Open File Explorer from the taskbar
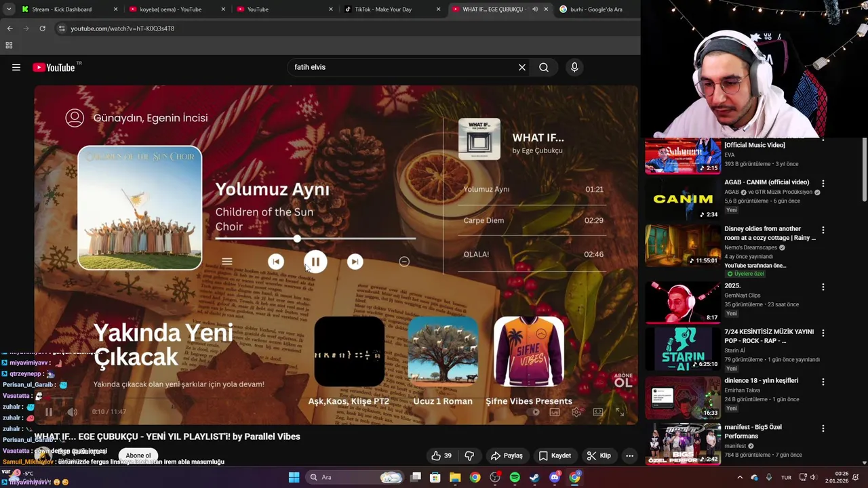 [455, 477]
